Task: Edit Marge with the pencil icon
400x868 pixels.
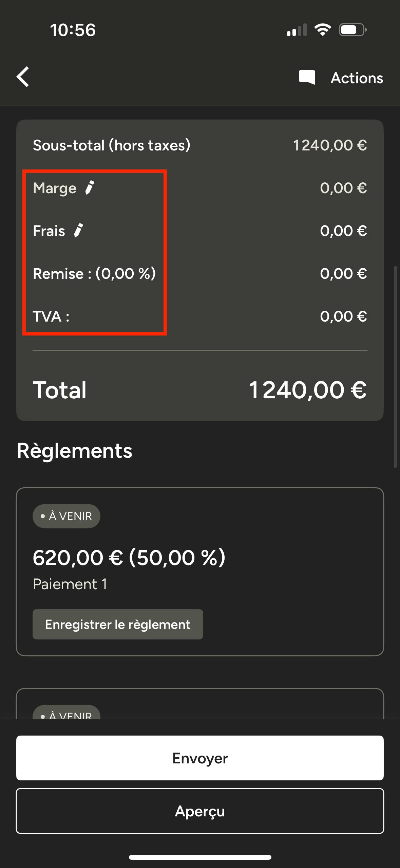Action: click(90, 188)
